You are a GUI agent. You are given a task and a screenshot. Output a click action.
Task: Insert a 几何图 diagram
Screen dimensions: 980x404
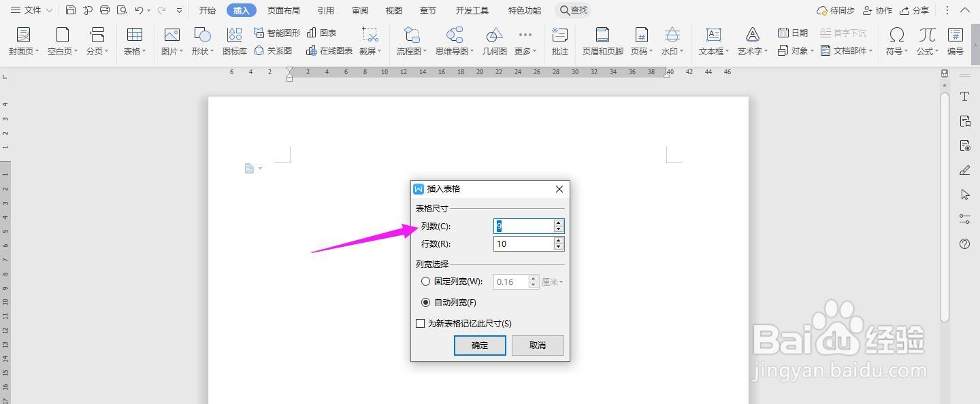[494, 41]
